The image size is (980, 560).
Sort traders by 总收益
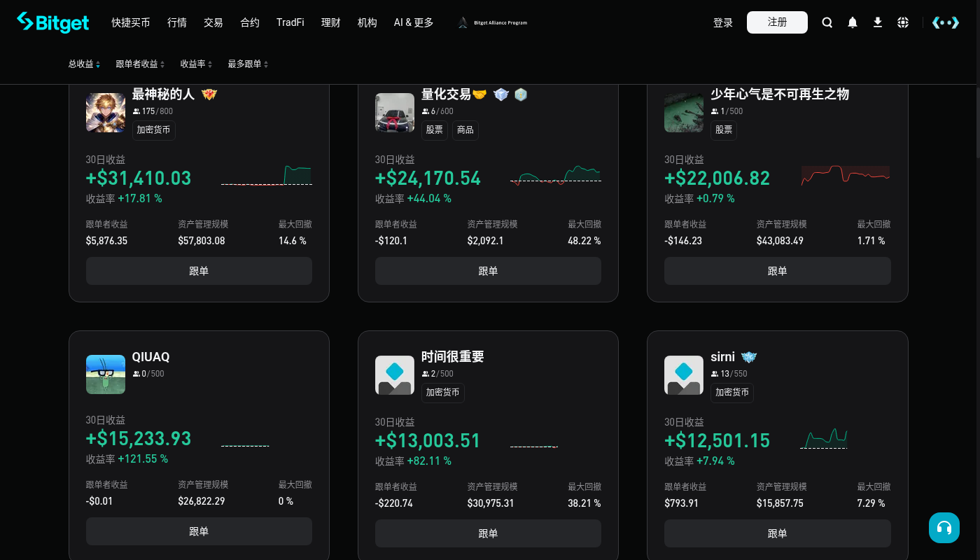(x=84, y=64)
